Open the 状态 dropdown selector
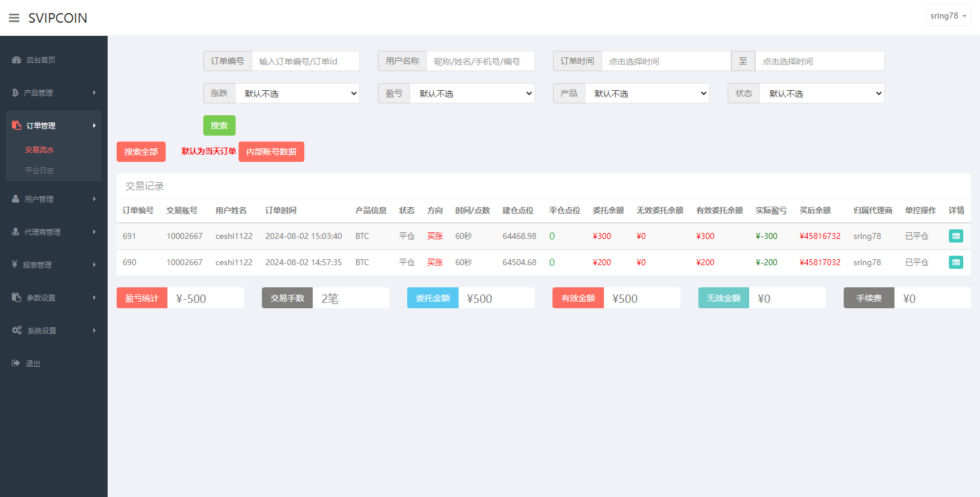The image size is (980, 497). [x=822, y=93]
